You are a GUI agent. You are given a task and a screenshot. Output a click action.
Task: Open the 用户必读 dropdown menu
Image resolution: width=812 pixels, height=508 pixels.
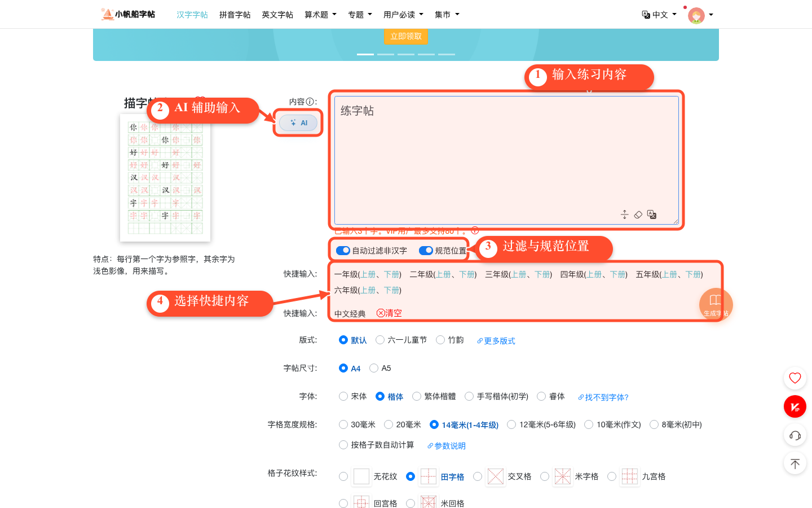pyautogui.click(x=403, y=15)
